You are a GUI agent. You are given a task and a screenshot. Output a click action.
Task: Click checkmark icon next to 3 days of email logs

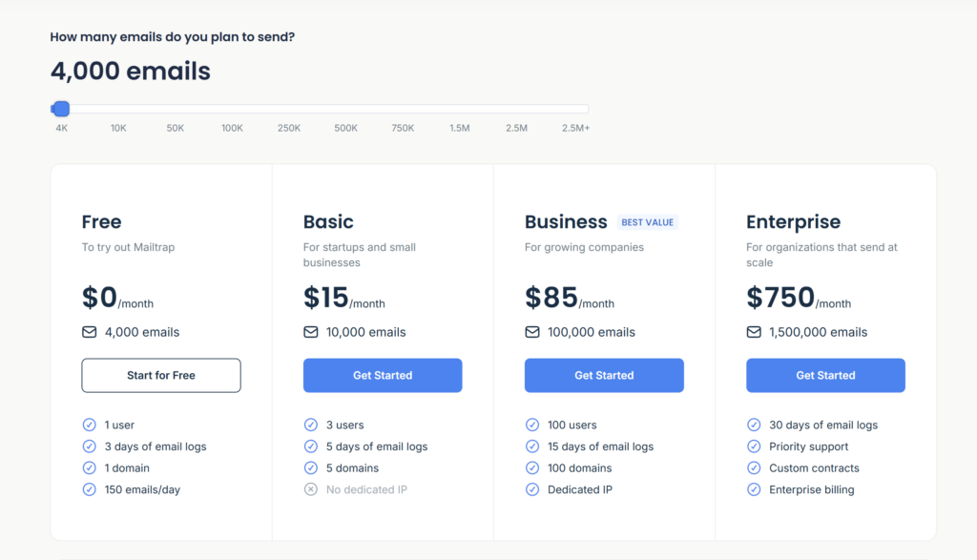(89, 446)
